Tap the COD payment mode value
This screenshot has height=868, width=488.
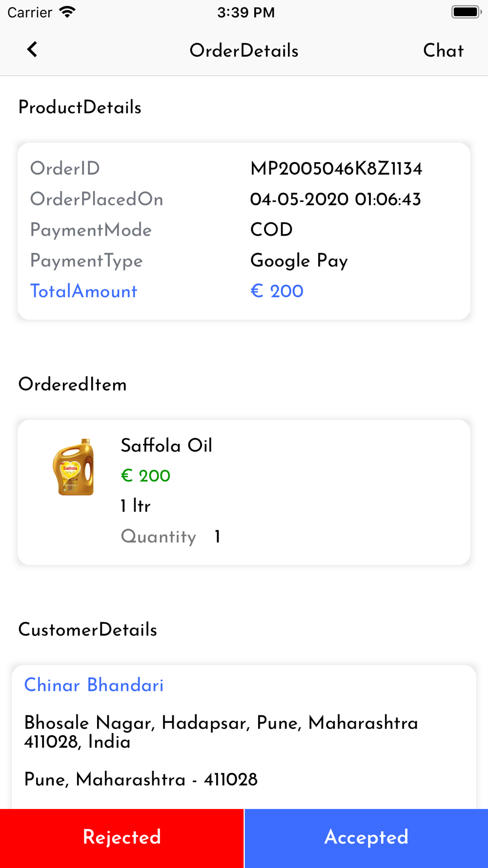click(271, 230)
